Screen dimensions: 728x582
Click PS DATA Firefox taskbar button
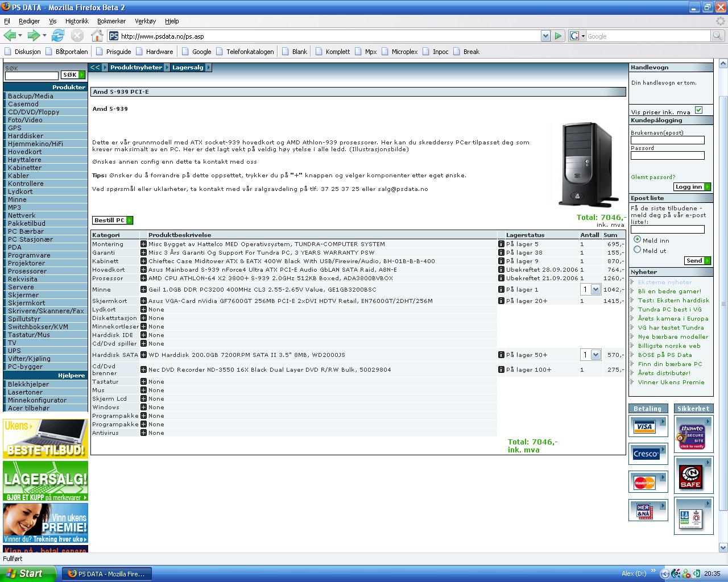tap(107, 573)
